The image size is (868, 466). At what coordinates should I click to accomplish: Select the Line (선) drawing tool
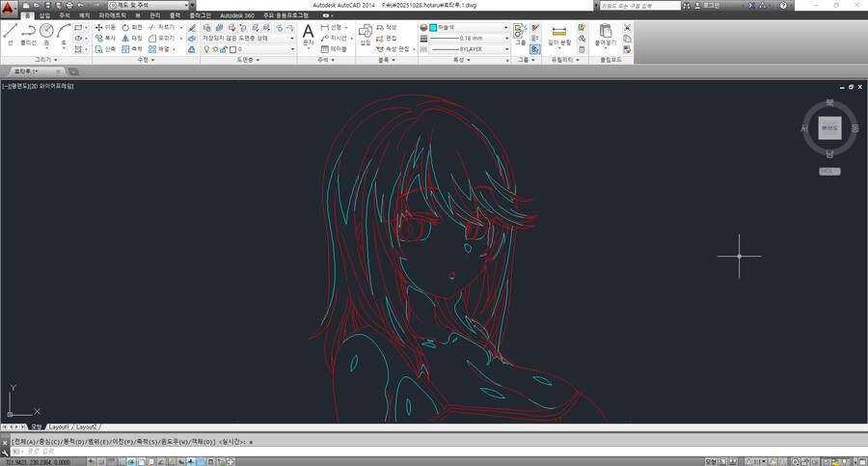(10, 33)
